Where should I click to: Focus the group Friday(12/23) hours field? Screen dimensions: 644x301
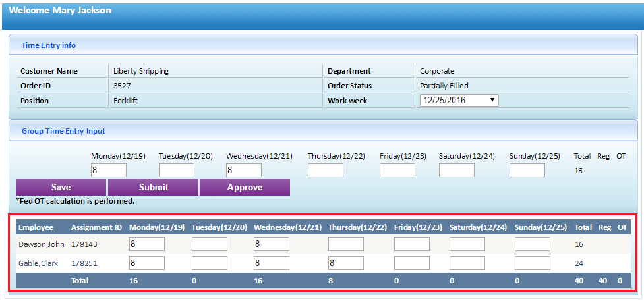397,171
